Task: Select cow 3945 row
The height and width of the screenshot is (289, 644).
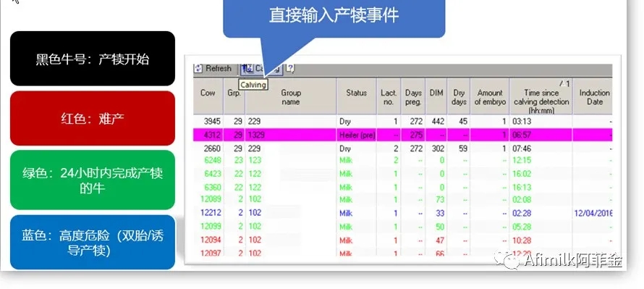Action: point(403,121)
